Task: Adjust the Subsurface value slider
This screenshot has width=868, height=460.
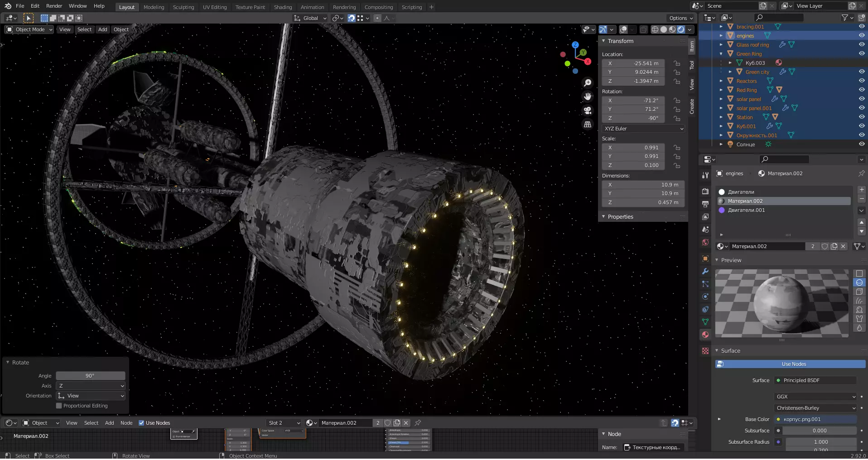Action: click(820, 431)
